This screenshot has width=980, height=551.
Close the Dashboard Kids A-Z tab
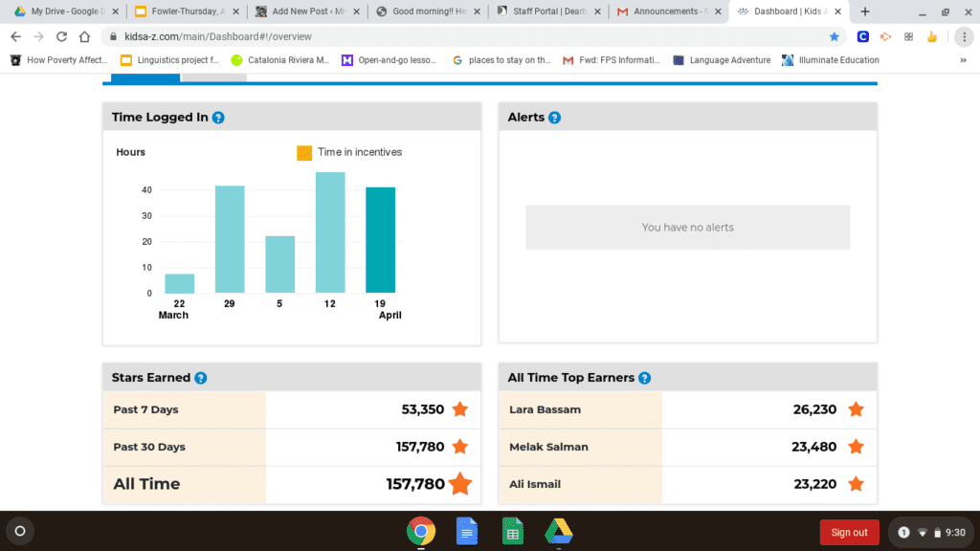point(837,11)
